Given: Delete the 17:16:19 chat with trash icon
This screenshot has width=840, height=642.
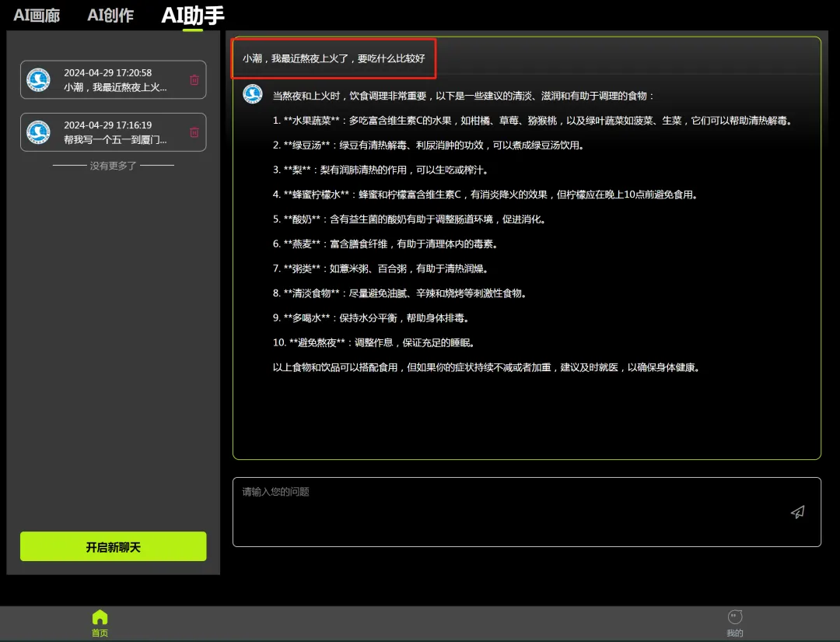Looking at the screenshot, I should [194, 132].
